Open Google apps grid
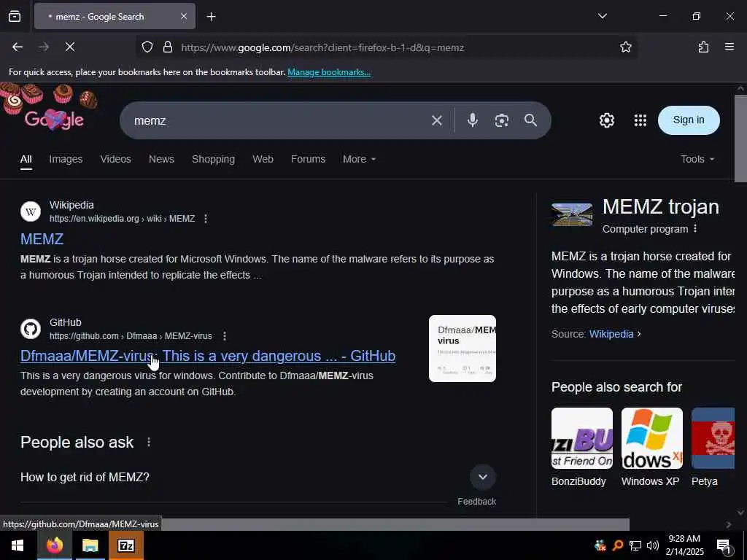 pos(640,120)
